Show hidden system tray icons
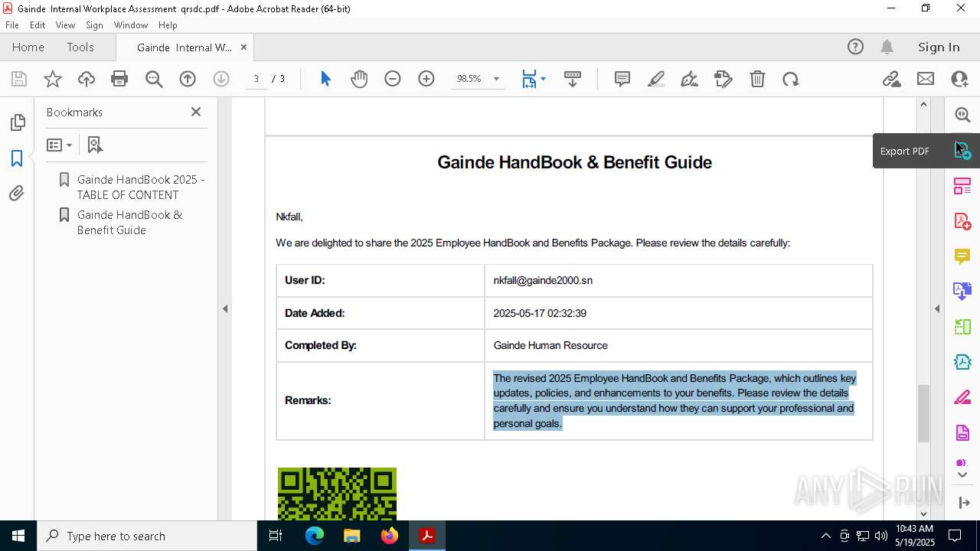This screenshot has height=551, width=980. (x=825, y=536)
